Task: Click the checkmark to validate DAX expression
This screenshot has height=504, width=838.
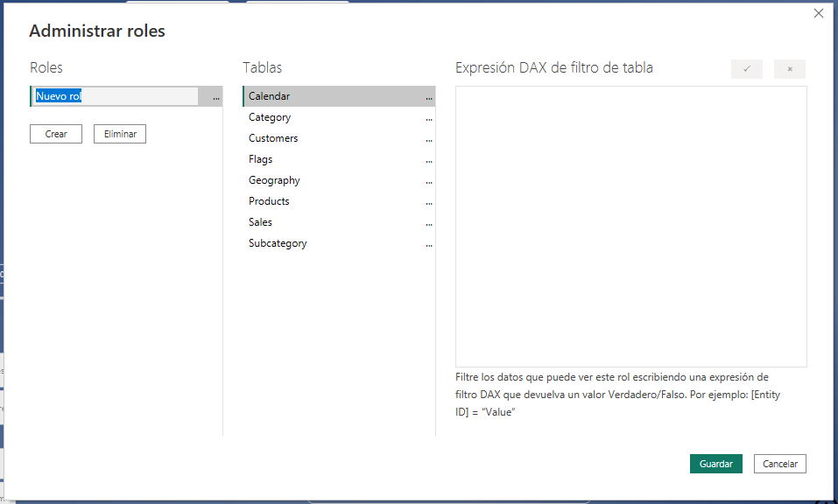Action: coord(746,69)
